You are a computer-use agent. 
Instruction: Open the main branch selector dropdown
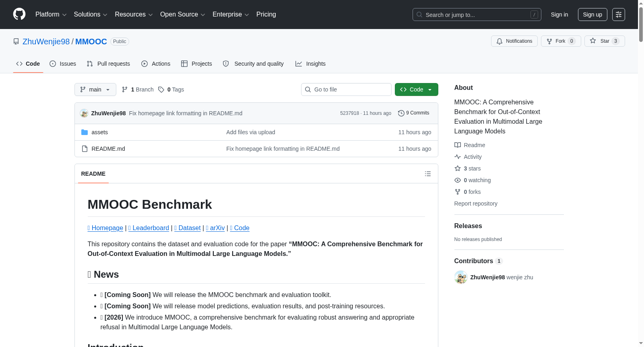click(95, 89)
